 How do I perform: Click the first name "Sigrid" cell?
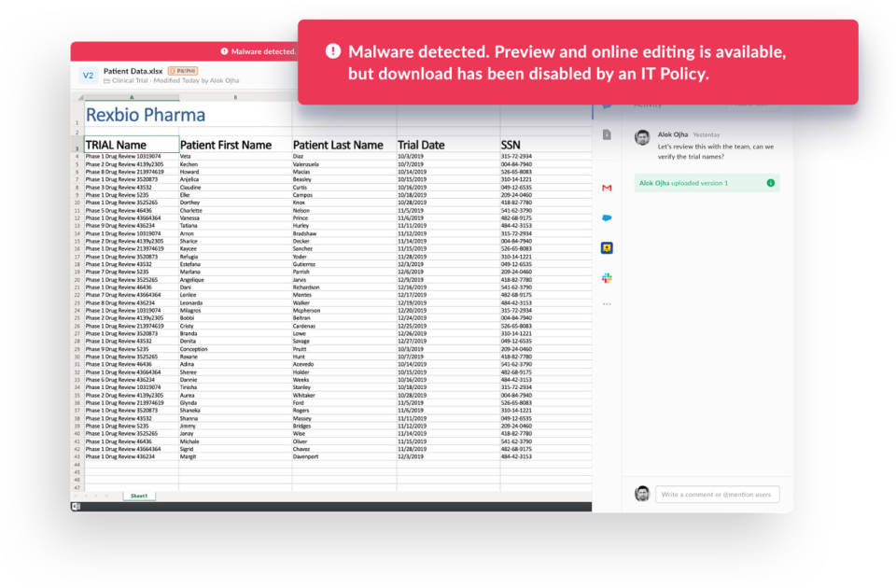click(235, 449)
